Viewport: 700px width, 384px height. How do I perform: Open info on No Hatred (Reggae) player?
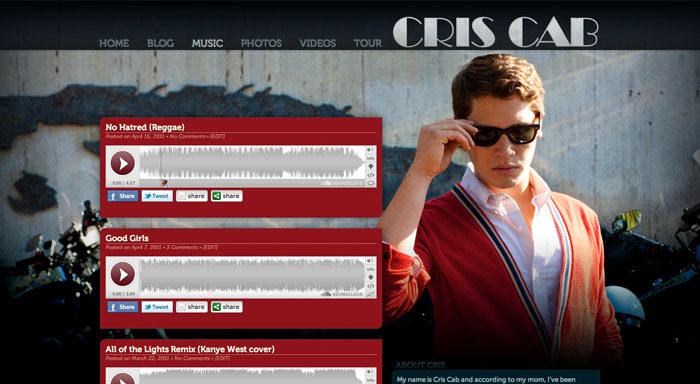point(371,159)
